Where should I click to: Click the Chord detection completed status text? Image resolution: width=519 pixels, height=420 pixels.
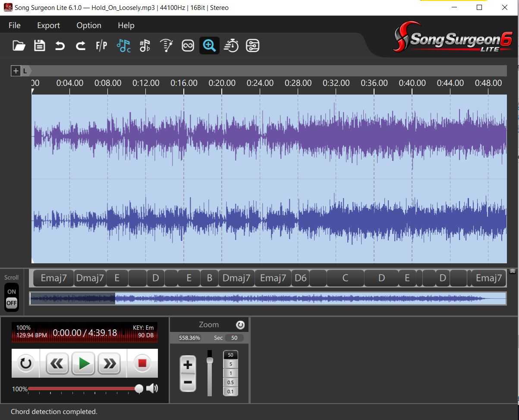click(54, 411)
